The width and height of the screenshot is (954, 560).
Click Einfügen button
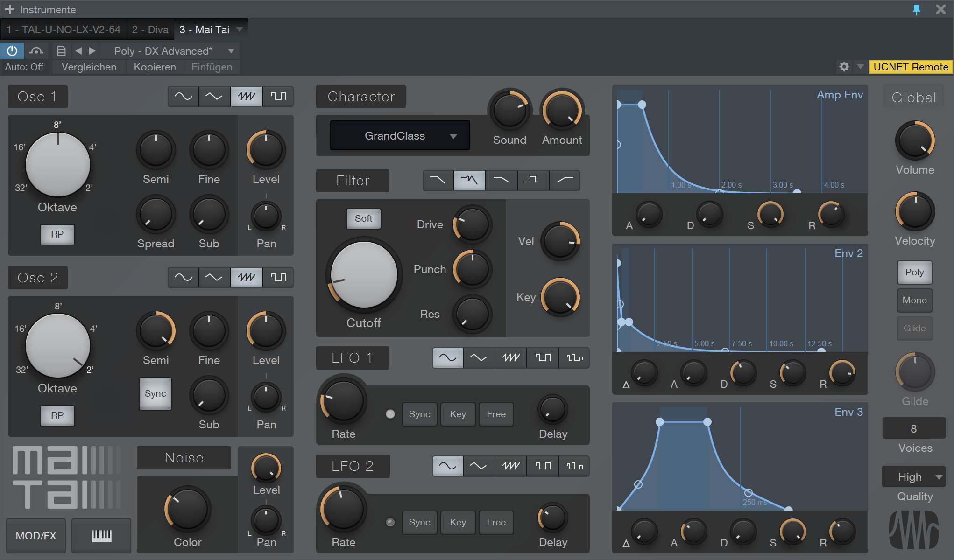pos(212,67)
